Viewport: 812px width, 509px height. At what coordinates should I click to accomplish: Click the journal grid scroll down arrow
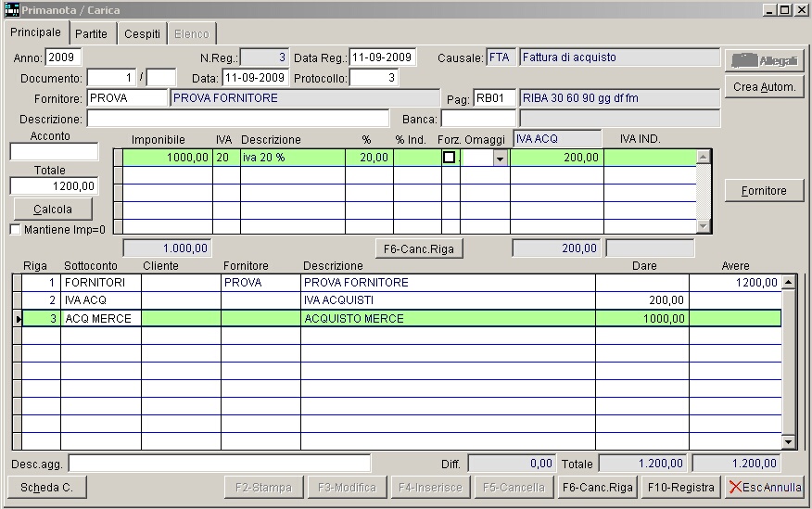788,441
